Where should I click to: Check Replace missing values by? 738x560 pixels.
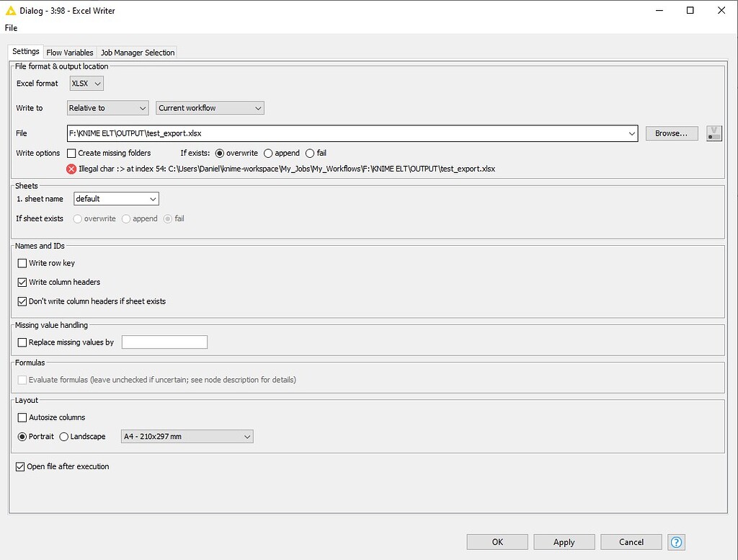[x=22, y=342]
